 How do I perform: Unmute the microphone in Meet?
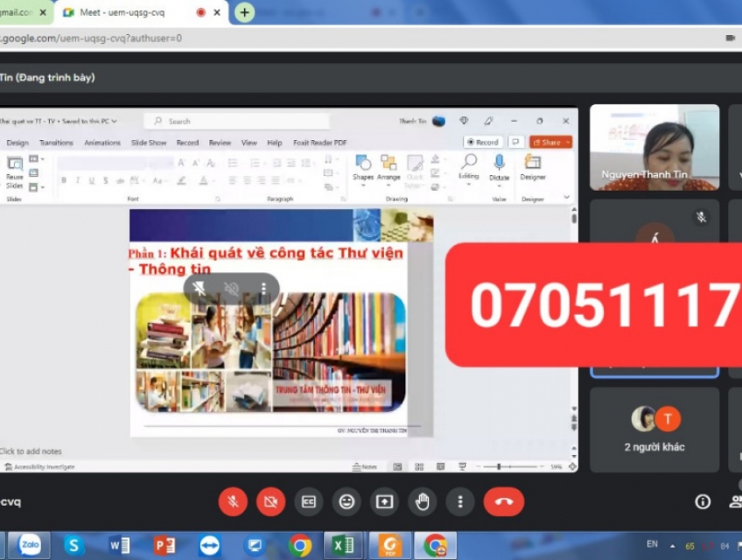233,501
